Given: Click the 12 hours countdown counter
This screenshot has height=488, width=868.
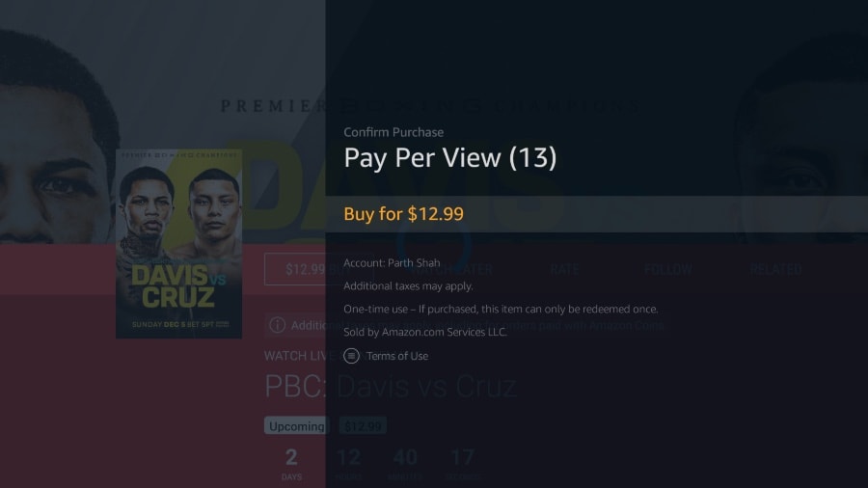Looking at the screenshot, I should click(x=348, y=464).
